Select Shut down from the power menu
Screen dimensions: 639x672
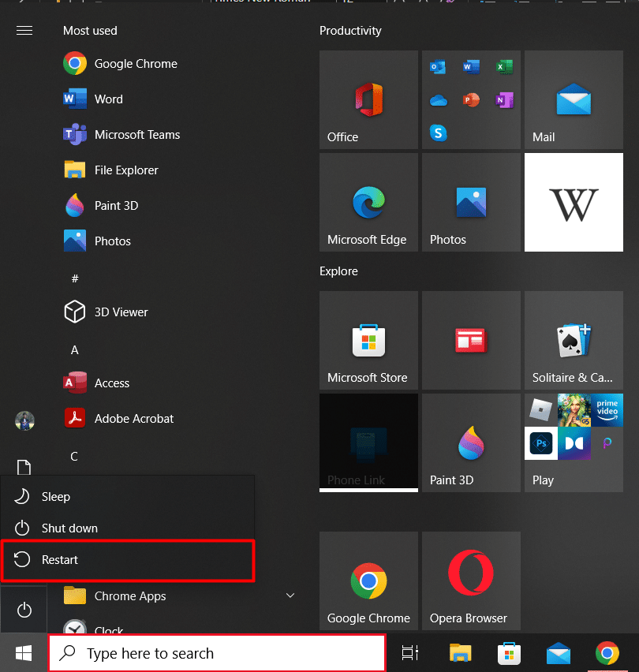click(128, 528)
